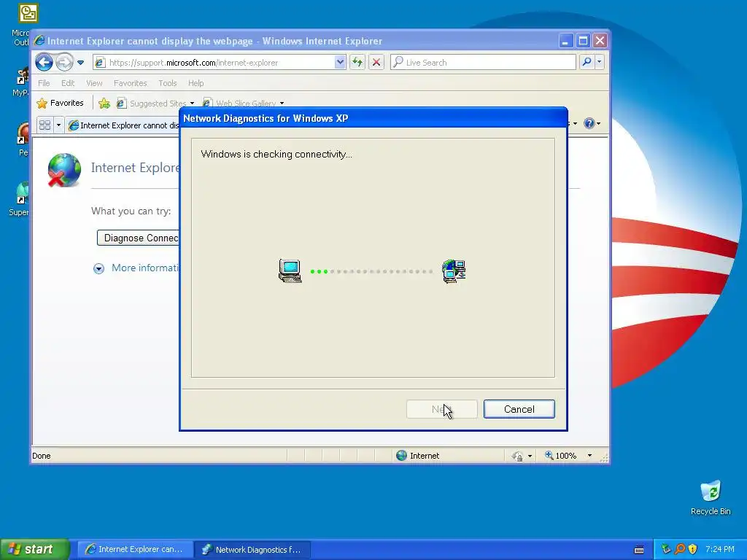This screenshot has height=560, width=747.
Task: Open the Favorites menu
Action: click(x=130, y=83)
